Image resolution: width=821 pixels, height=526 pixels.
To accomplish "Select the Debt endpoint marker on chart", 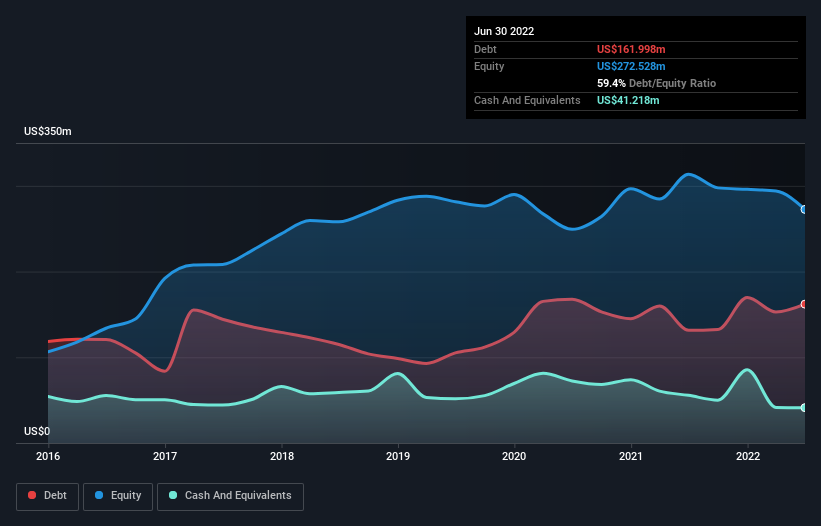I will click(x=804, y=304).
